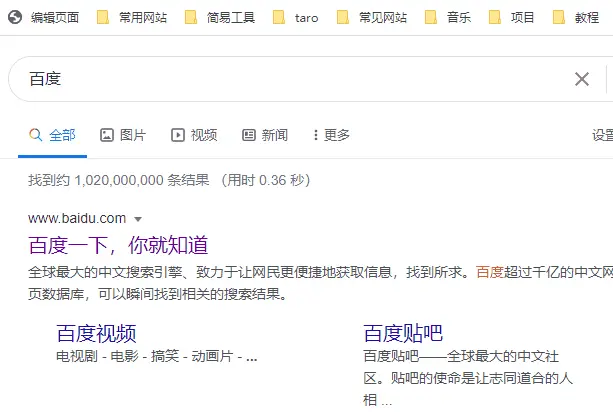Click the search input containing 百度

(297, 79)
